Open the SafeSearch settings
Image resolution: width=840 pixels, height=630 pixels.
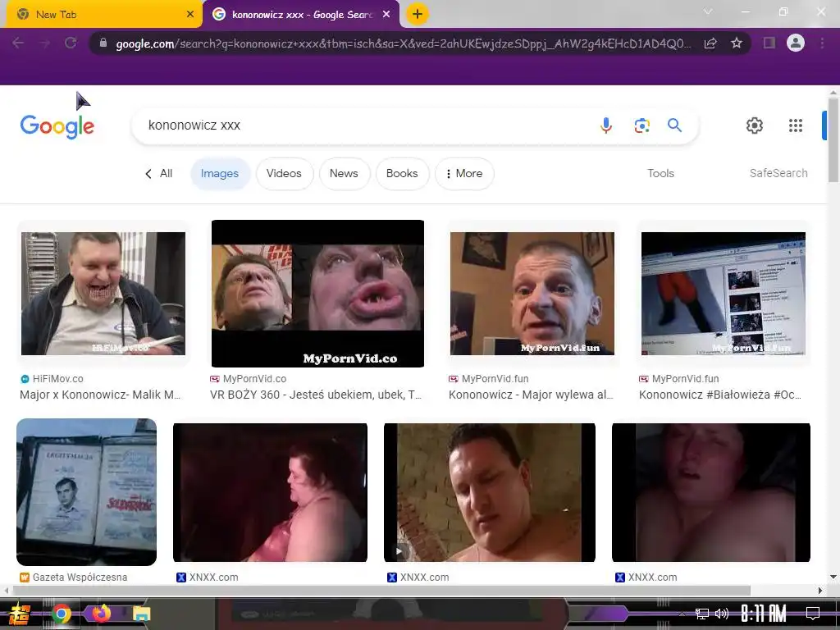coord(778,174)
